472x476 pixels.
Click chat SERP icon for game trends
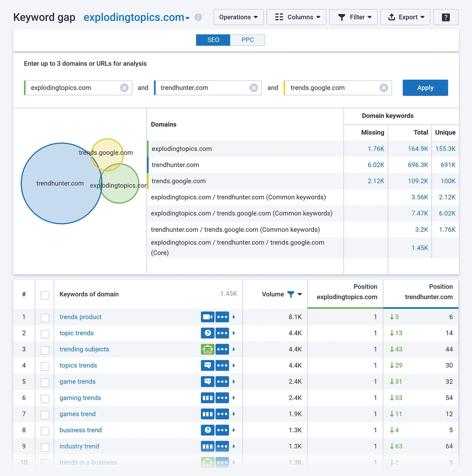coord(208,381)
